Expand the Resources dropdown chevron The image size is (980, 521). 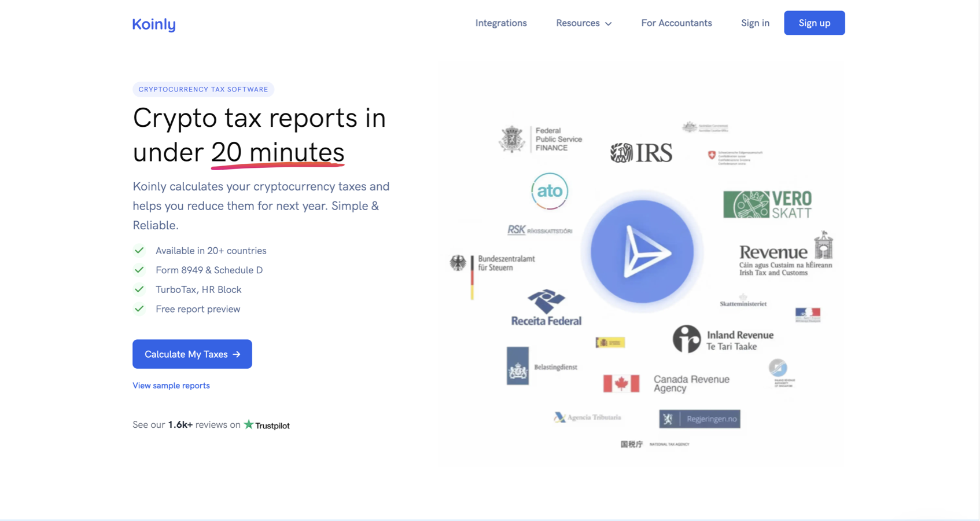(x=608, y=24)
